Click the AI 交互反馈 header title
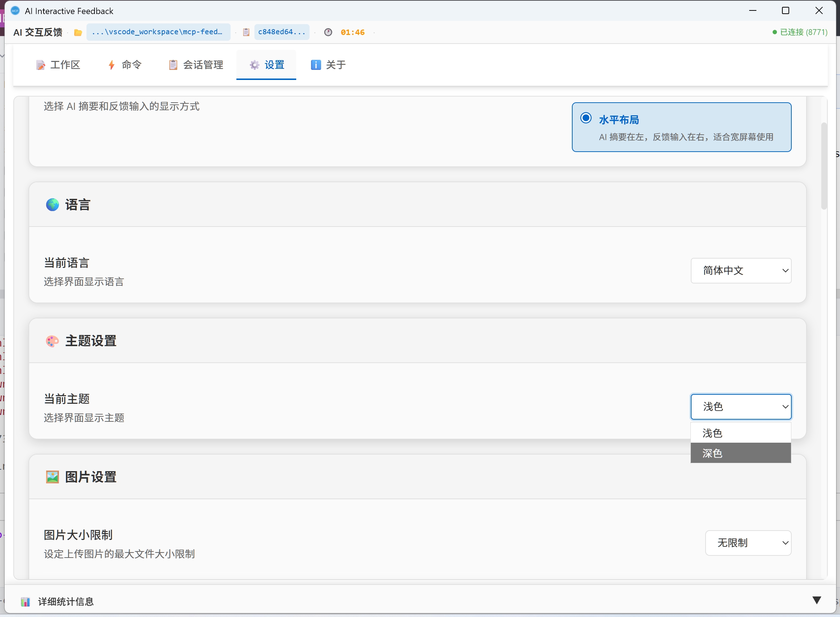 pos(38,32)
